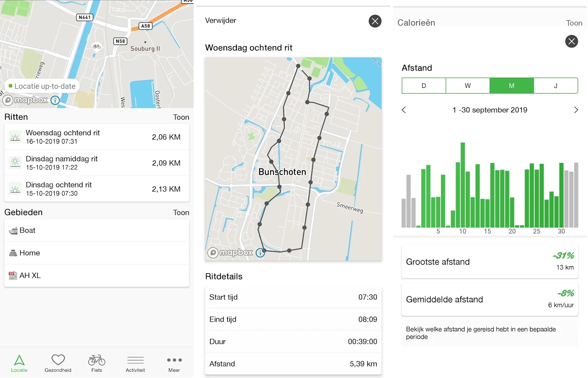Select the Gezondheid heart icon
Image resolution: width=588 pixels, height=378 pixels.
click(x=58, y=360)
